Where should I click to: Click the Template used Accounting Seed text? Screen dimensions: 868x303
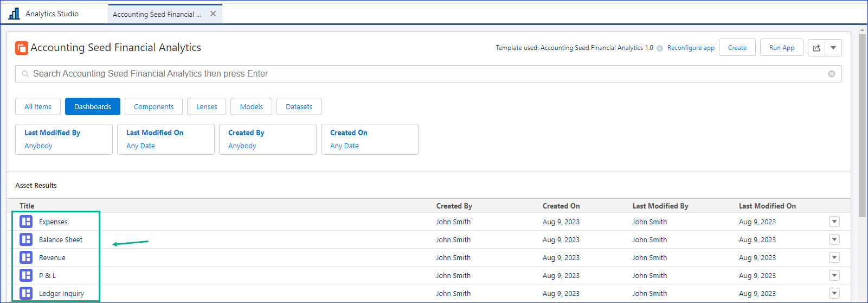(574, 48)
